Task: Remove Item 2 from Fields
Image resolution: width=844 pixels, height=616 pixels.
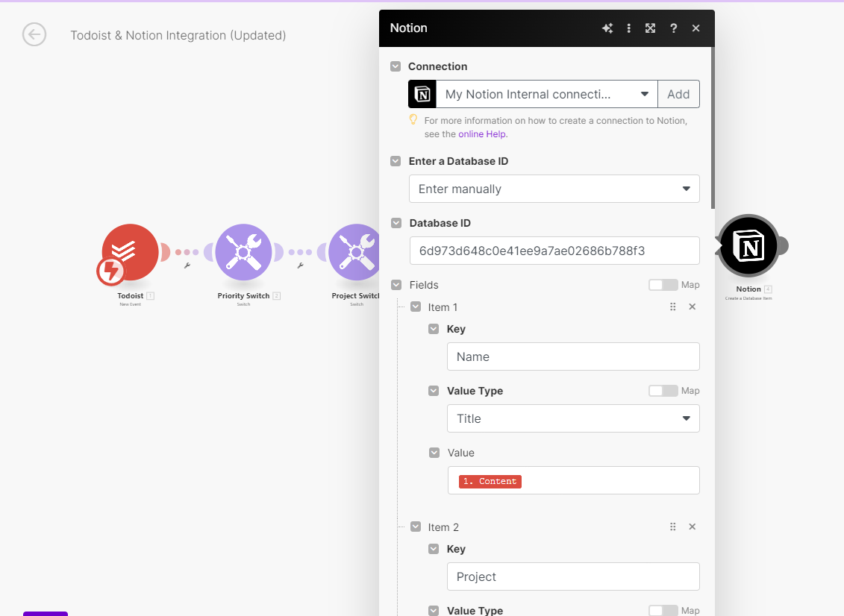Action: [x=693, y=527]
